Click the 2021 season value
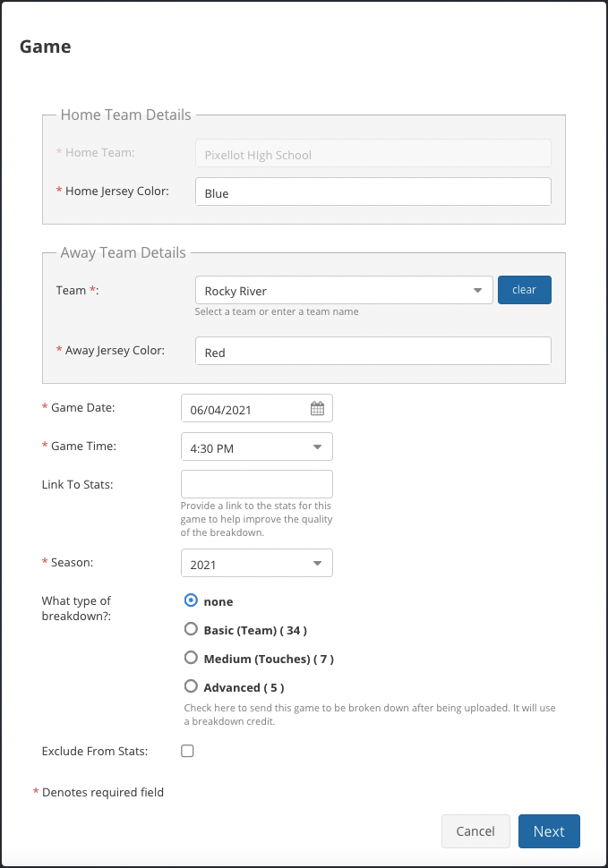 click(203, 565)
